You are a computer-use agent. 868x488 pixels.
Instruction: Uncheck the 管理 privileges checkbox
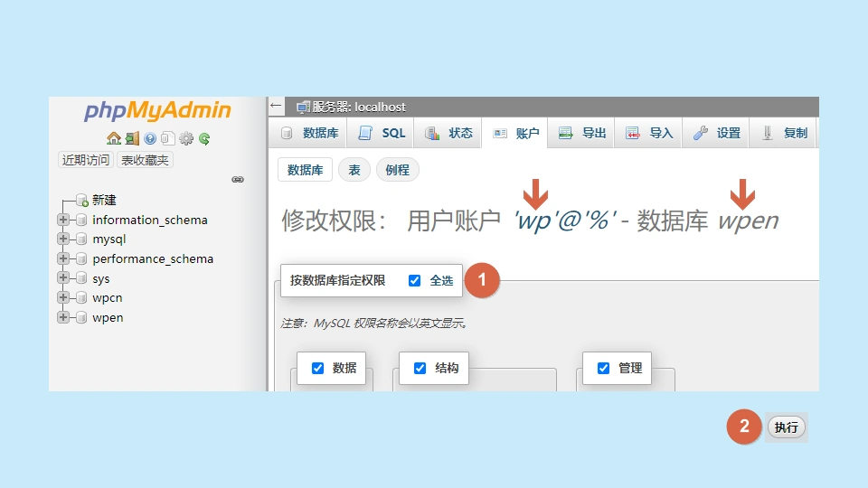point(604,368)
